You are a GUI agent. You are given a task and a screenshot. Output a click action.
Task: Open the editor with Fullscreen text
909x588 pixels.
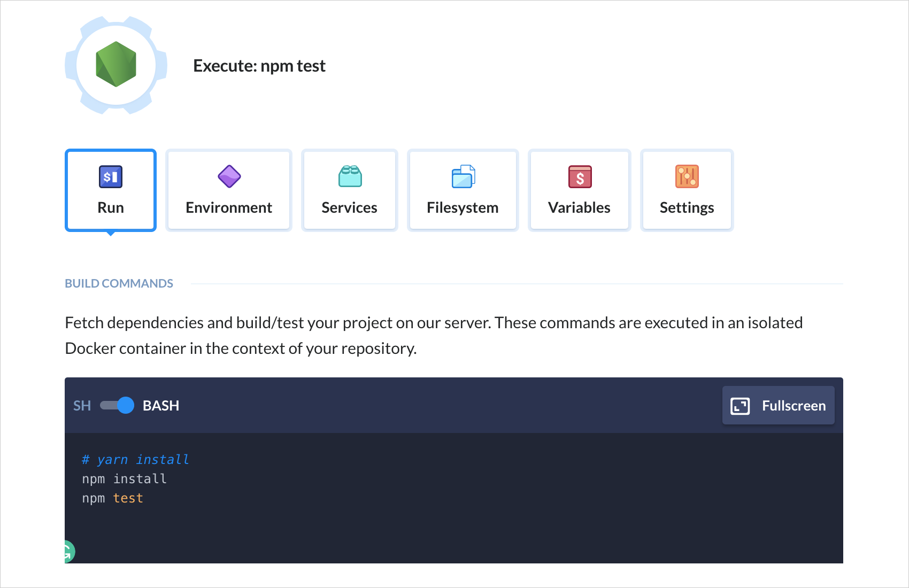(794, 406)
